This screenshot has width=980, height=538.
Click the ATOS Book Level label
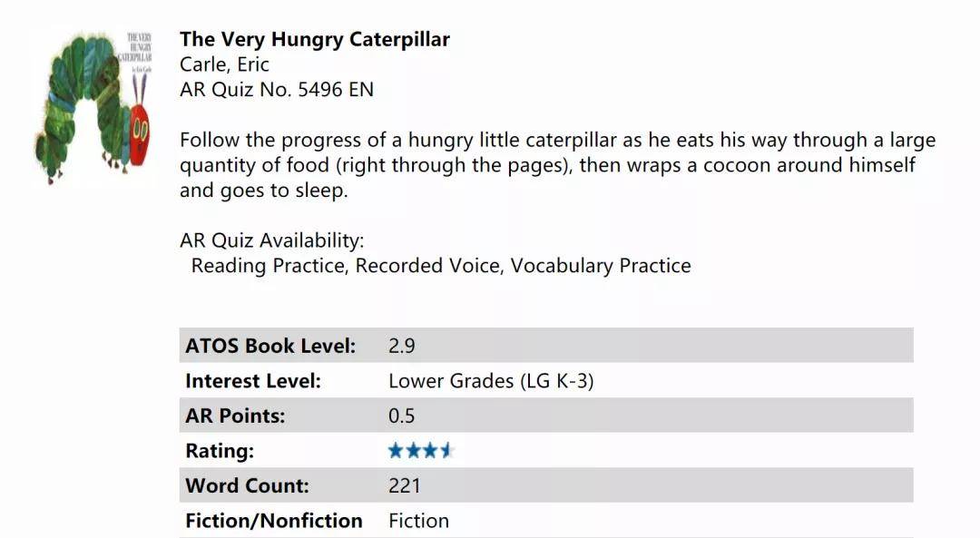click(x=270, y=346)
